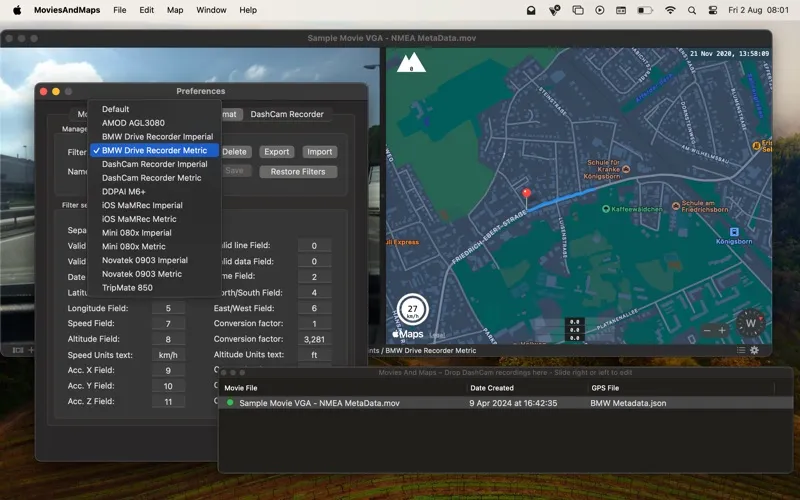The image size is (800, 500).
Task: Choose AMOD AGL3080 filter option
Action: (x=155, y=123)
